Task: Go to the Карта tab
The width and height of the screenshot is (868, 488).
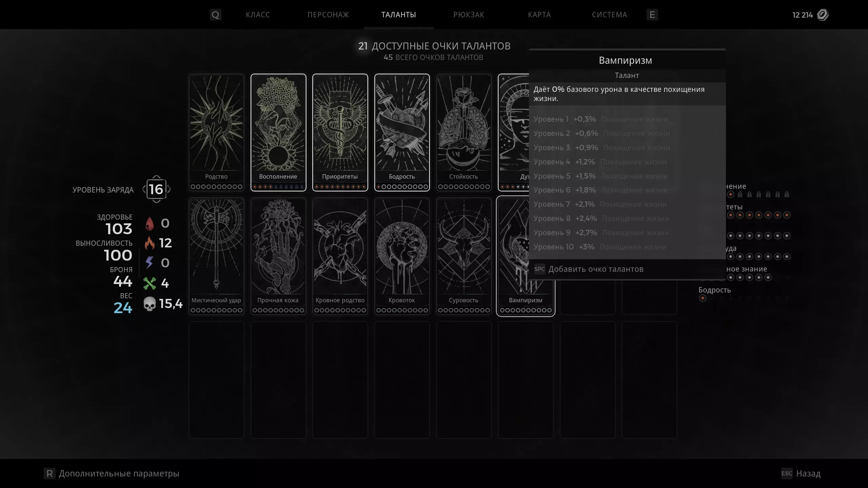Action: point(539,15)
